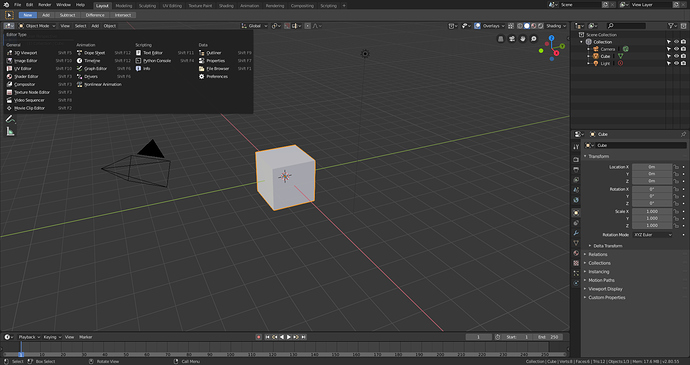The height and width of the screenshot is (365, 690).
Task: Select the Annotate tool icon
Action: [10, 119]
